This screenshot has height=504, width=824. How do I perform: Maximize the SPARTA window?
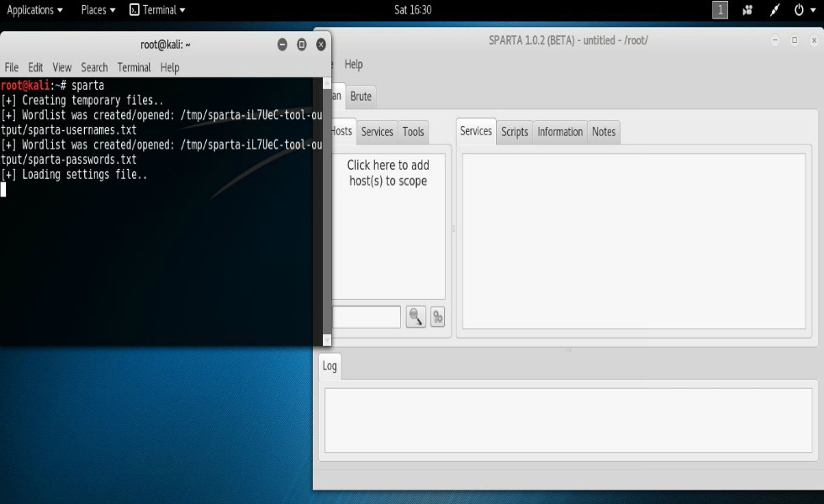point(795,40)
